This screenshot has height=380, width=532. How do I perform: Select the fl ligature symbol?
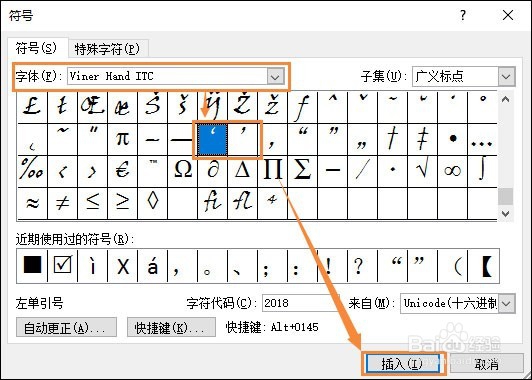242,203
